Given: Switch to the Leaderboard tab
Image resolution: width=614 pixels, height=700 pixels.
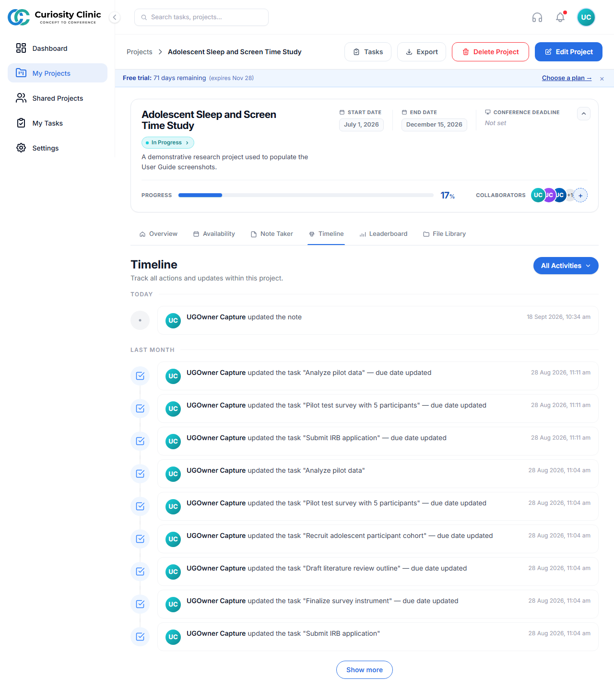Looking at the screenshot, I should [x=383, y=234].
